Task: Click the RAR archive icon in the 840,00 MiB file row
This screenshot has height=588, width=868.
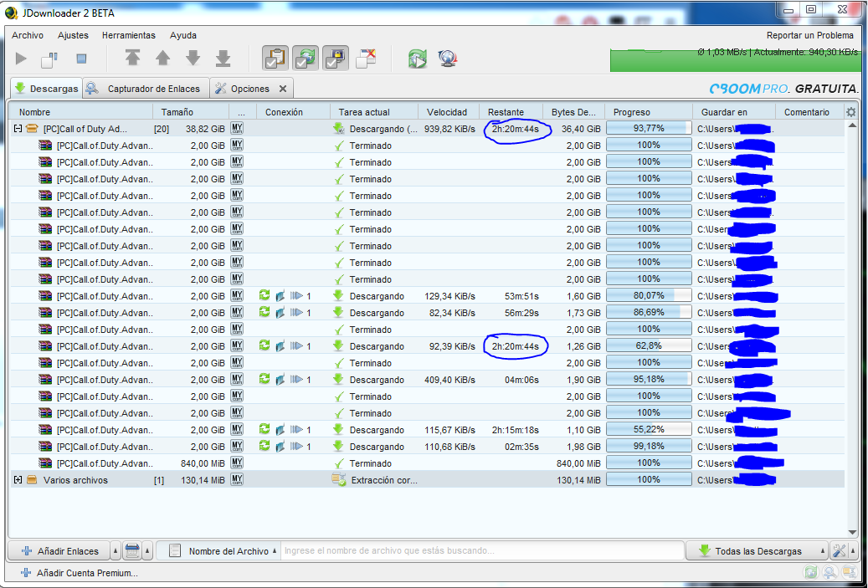Action: pyautogui.click(x=45, y=463)
